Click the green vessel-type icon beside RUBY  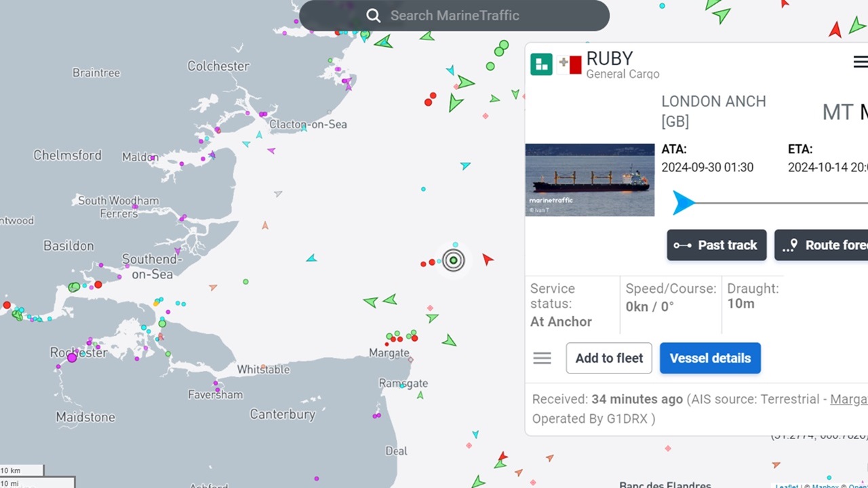[x=541, y=63]
